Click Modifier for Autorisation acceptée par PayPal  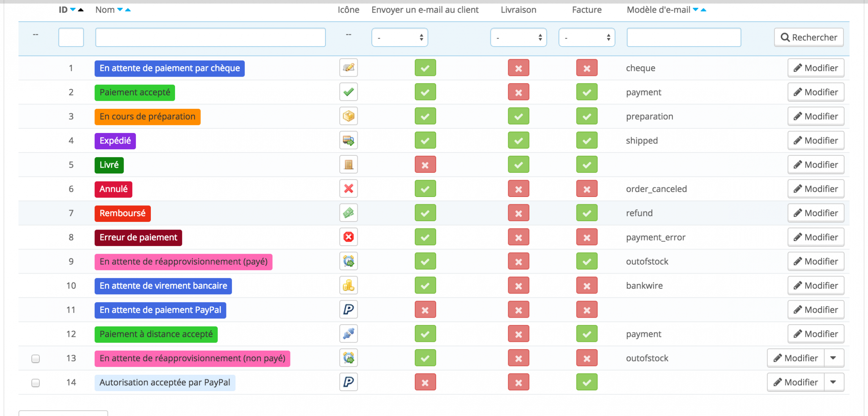pos(796,382)
